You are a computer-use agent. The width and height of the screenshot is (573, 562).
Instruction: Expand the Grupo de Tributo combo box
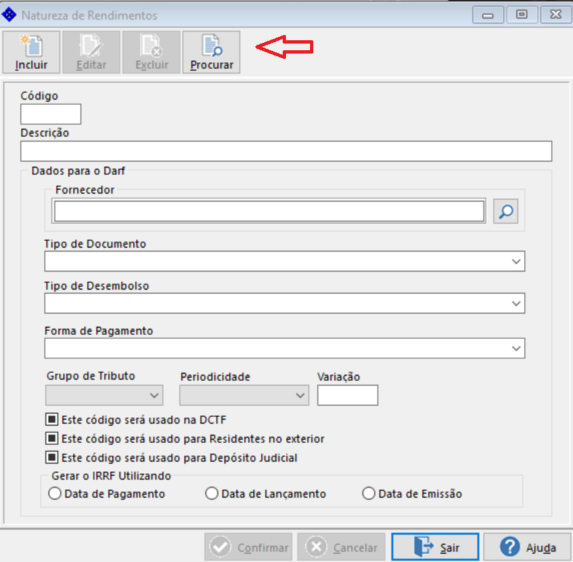[104, 395]
